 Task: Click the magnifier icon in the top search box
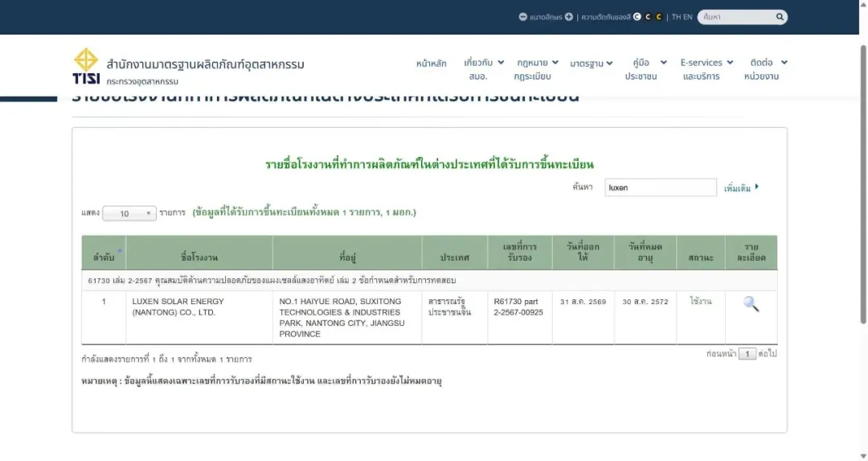pos(780,17)
